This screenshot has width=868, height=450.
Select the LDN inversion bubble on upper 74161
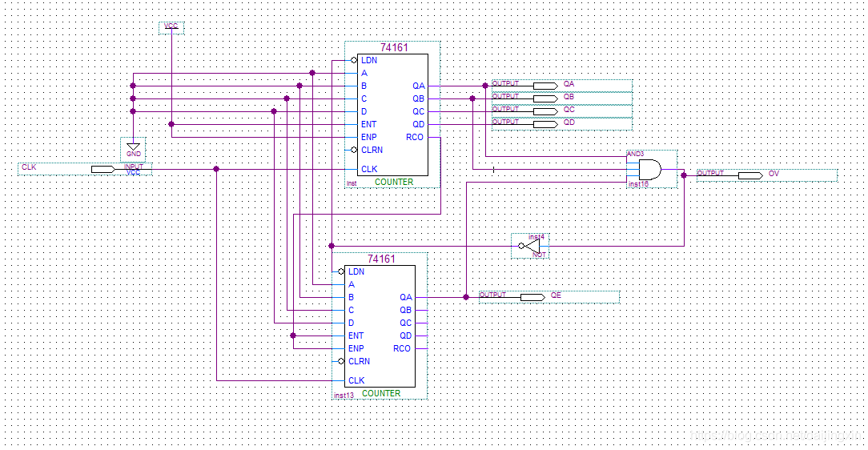pyautogui.click(x=354, y=60)
